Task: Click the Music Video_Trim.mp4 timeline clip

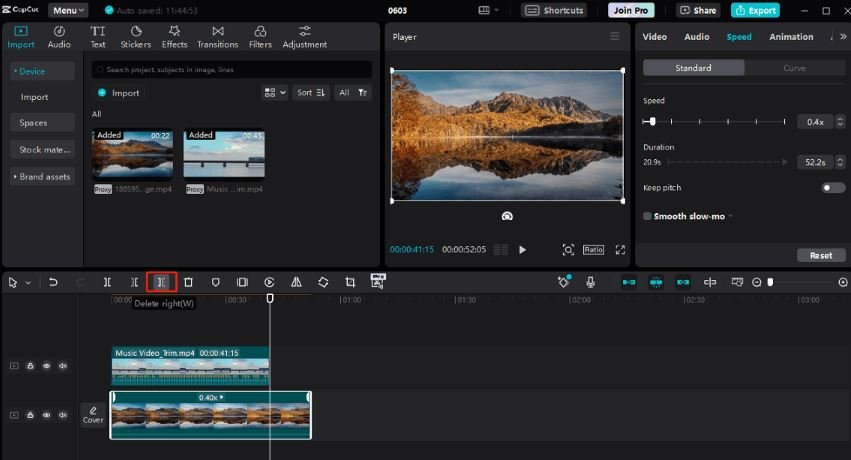Action: click(190, 366)
